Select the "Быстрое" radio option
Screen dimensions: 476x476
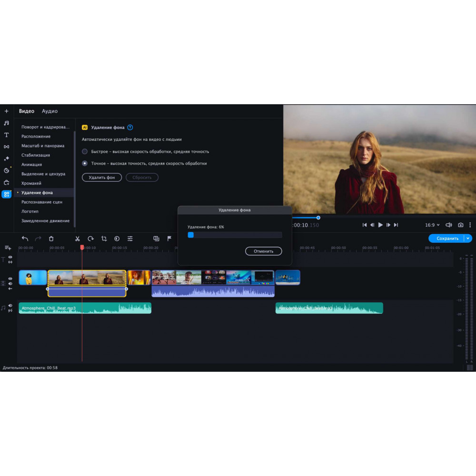(85, 151)
